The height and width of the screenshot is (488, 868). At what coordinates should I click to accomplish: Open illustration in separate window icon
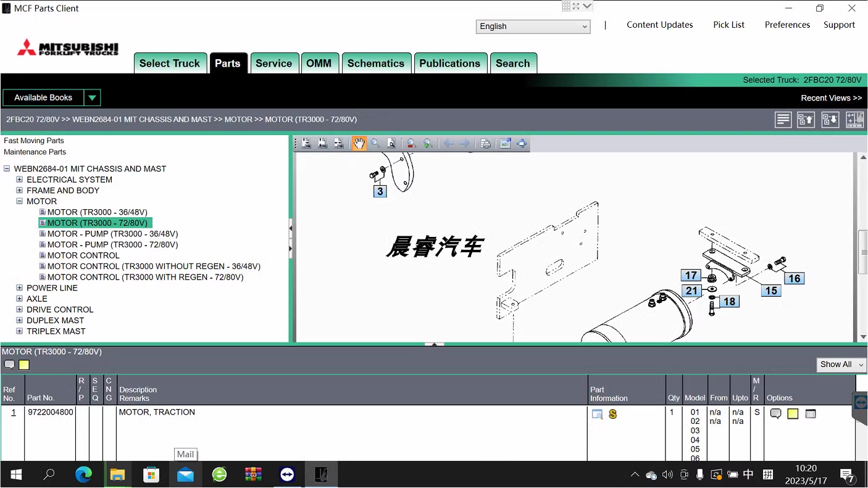[506, 143]
